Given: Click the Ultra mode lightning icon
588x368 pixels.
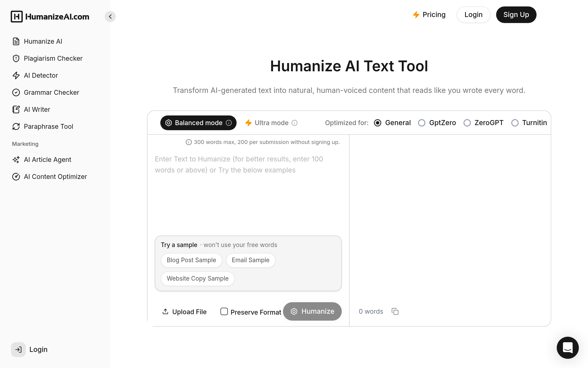Looking at the screenshot, I should tap(248, 123).
